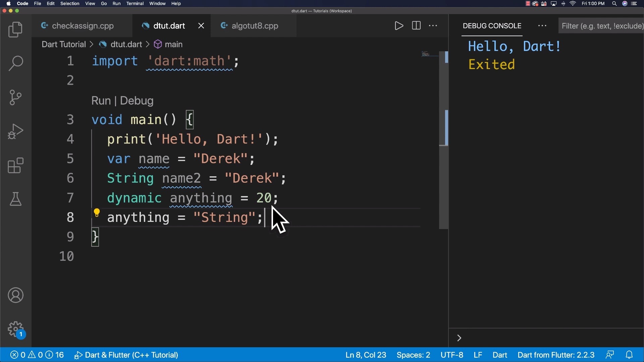Open the Terminal menu
The width and height of the screenshot is (644, 362).
[x=135, y=4]
